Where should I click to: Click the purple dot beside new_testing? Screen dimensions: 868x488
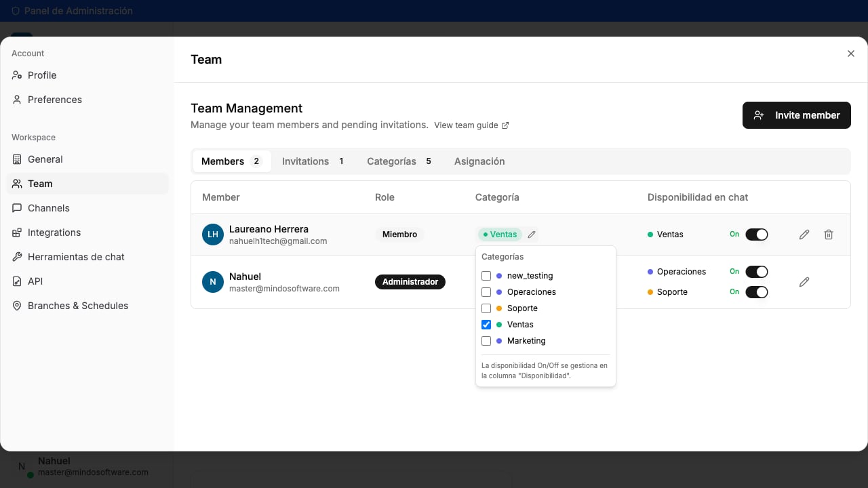tap(499, 276)
